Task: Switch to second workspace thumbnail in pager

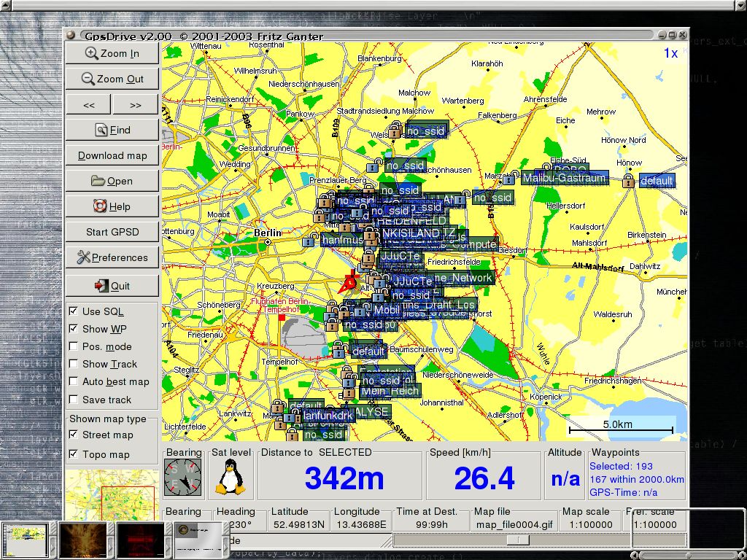Action: point(83,540)
